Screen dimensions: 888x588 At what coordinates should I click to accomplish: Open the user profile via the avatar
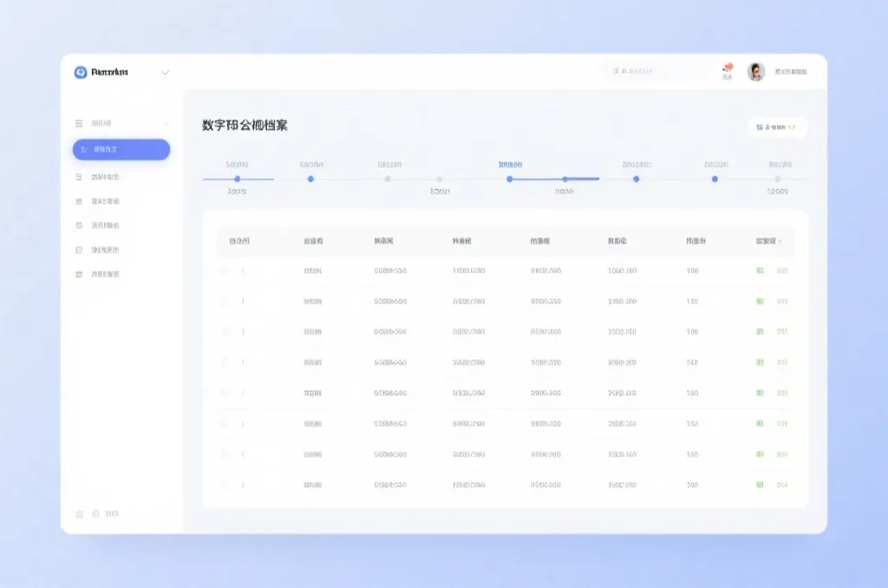(x=754, y=70)
